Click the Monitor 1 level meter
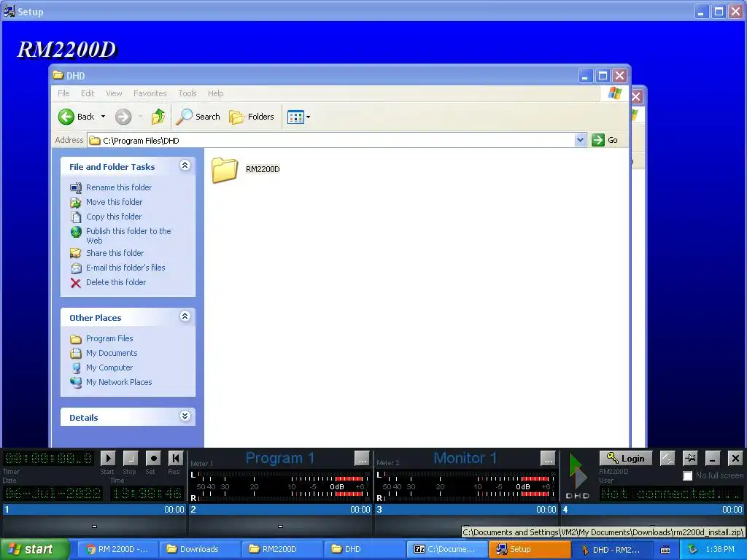This screenshot has height=560, width=747. coord(465,486)
